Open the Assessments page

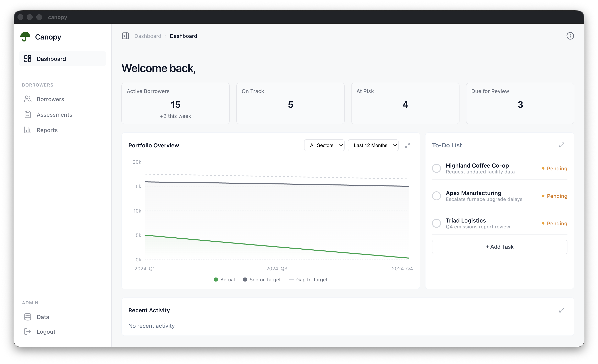click(54, 115)
